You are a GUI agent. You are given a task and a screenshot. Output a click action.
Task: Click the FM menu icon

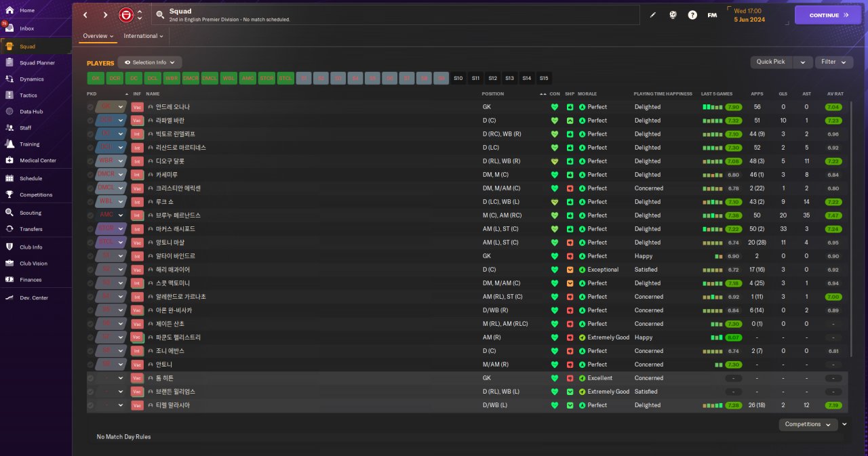(712, 15)
